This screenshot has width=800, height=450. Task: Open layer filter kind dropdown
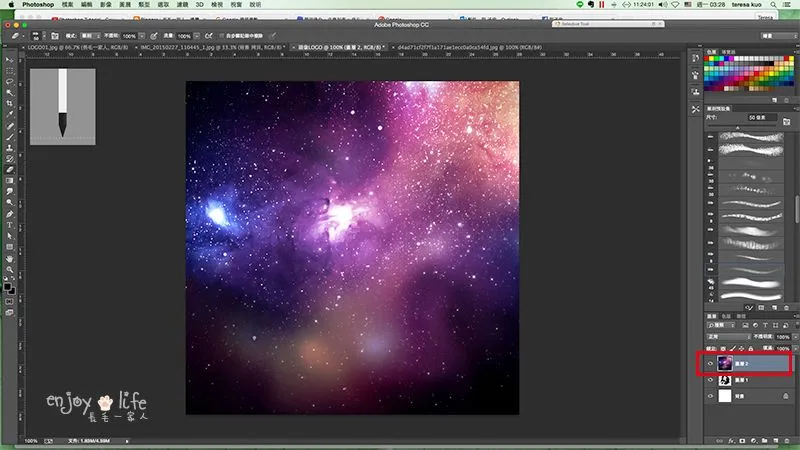(x=721, y=326)
